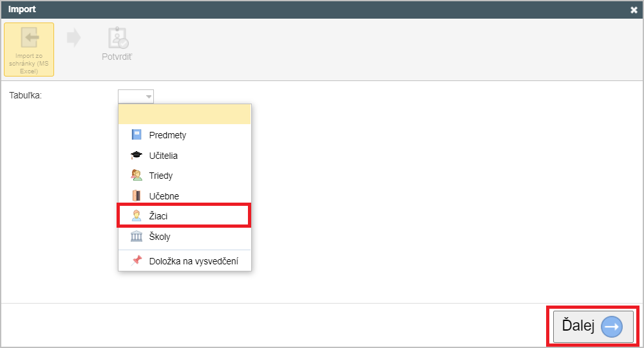The image size is (644, 348).
Task: Click the gray step arrow in toolbar
Action: tap(74, 38)
